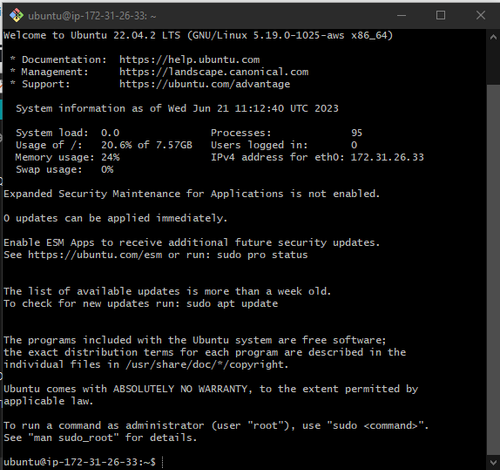Viewport: 500px width, 470px height.
Task: Click the scrollbar up arrow
Action: coord(493,37)
